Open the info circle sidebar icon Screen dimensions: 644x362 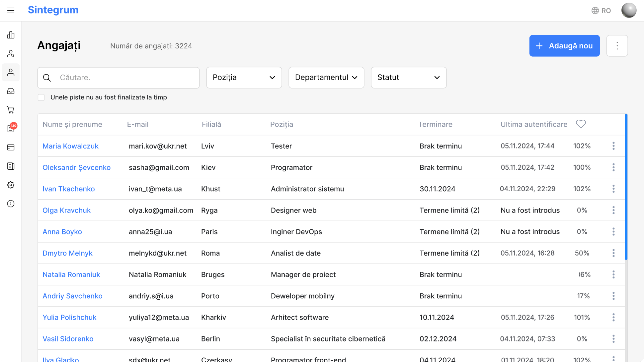[x=11, y=204]
